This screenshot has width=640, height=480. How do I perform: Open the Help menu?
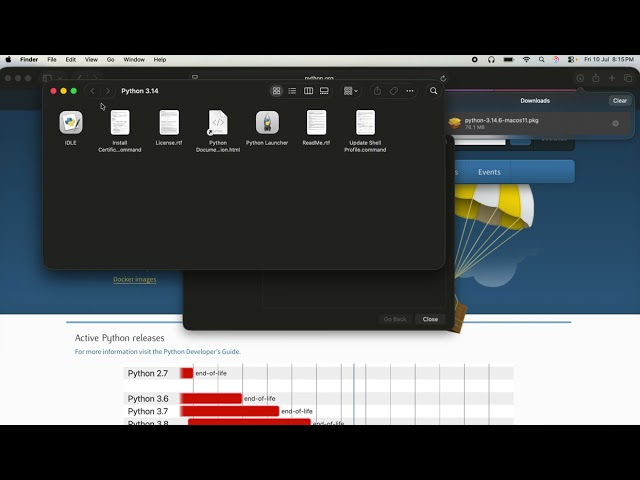[160, 60]
